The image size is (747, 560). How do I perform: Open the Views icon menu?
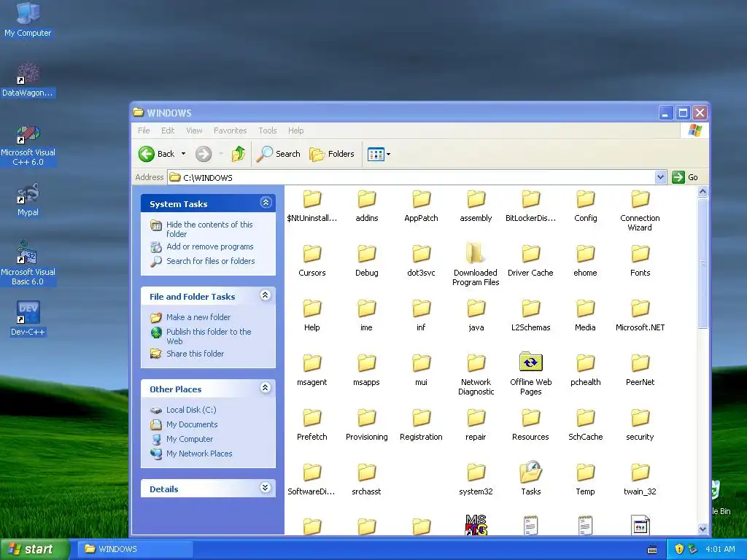pyautogui.click(x=379, y=154)
